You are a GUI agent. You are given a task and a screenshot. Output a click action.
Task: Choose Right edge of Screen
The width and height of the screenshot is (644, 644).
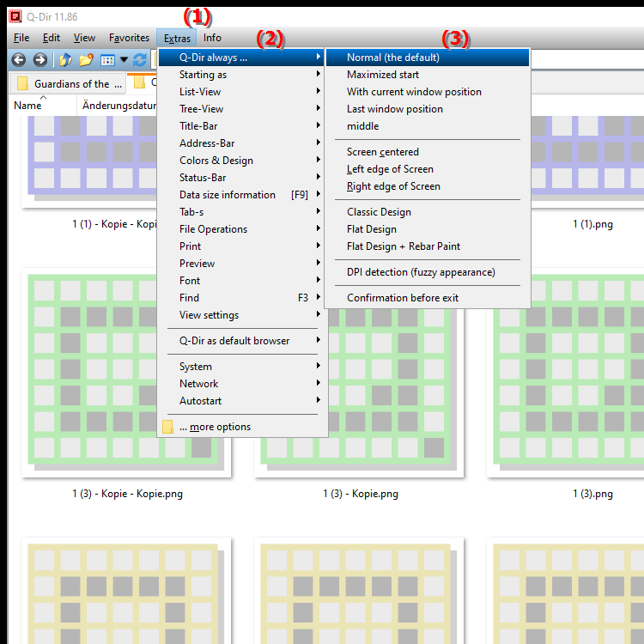tap(428, 186)
